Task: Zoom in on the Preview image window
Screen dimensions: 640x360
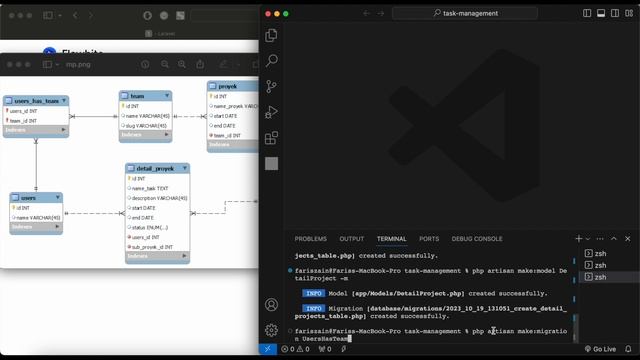Action: point(182,64)
